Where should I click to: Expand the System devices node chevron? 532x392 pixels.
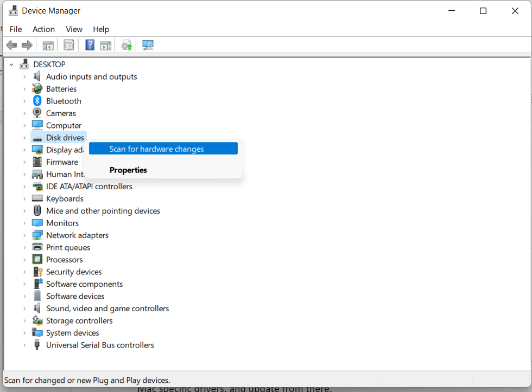click(24, 333)
